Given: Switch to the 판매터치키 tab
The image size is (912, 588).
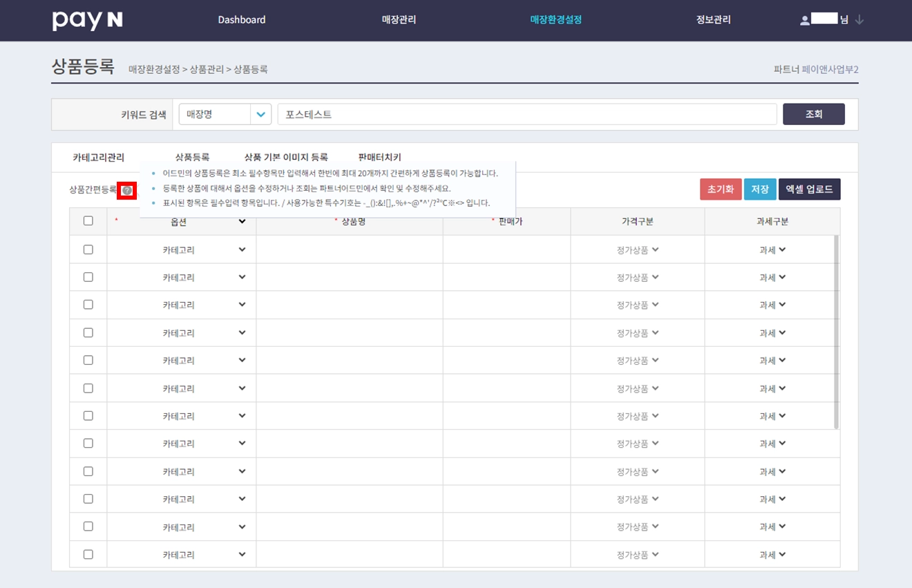Looking at the screenshot, I should pos(380,158).
